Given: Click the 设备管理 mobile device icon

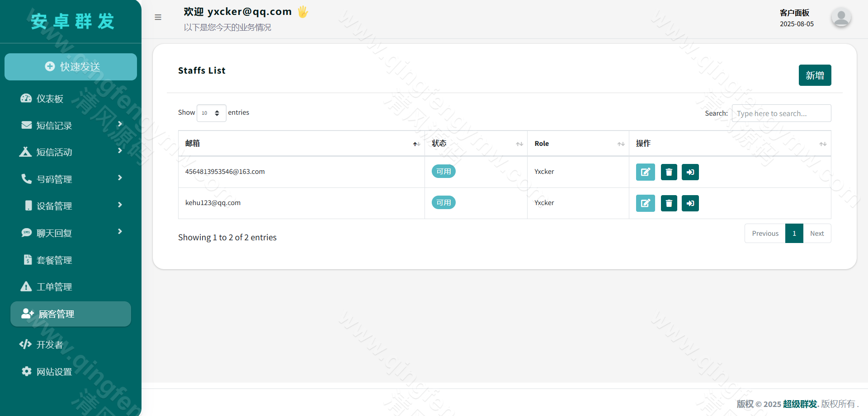Looking at the screenshot, I should (x=28, y=206).
